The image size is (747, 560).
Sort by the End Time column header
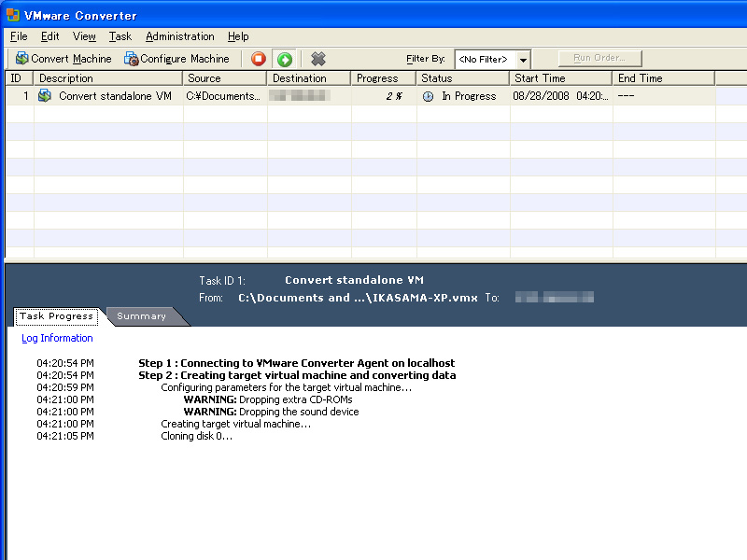(664, 78)
